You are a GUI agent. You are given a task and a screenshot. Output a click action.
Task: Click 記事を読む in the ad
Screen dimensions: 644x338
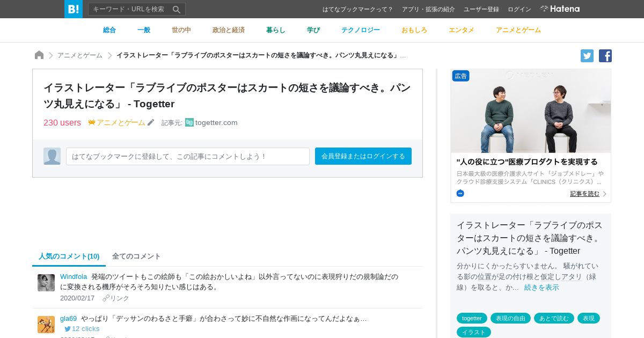click(585, 194)
